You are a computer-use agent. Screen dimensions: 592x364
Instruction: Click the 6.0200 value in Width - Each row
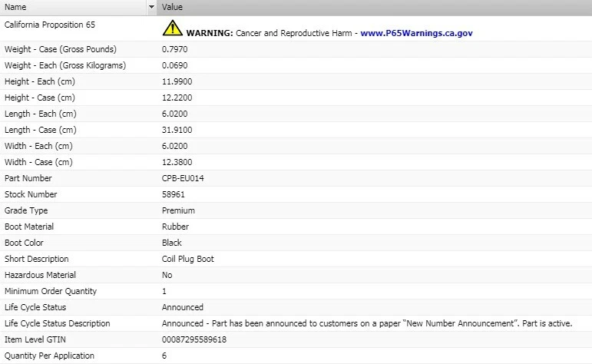click(174, 147)
